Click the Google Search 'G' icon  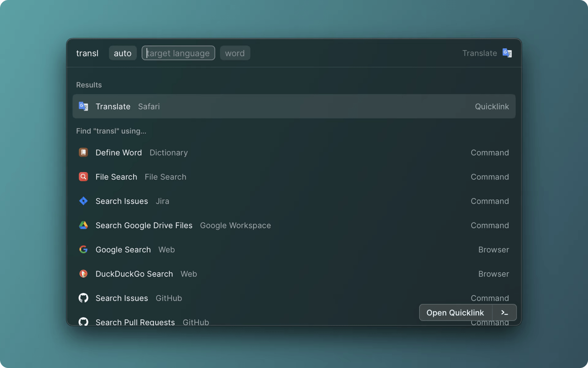click(x=83, y=249)
